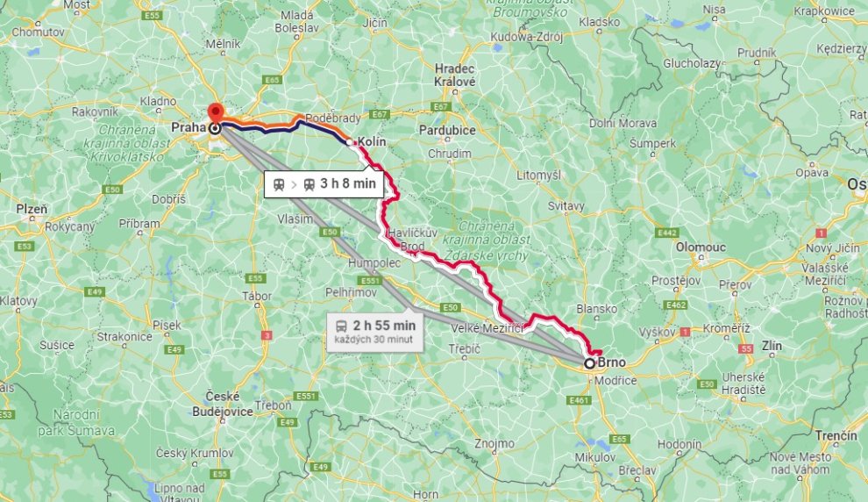Click the Brno origin circle marker
This screenshot has height=502, width=868.
pos(590,363)
